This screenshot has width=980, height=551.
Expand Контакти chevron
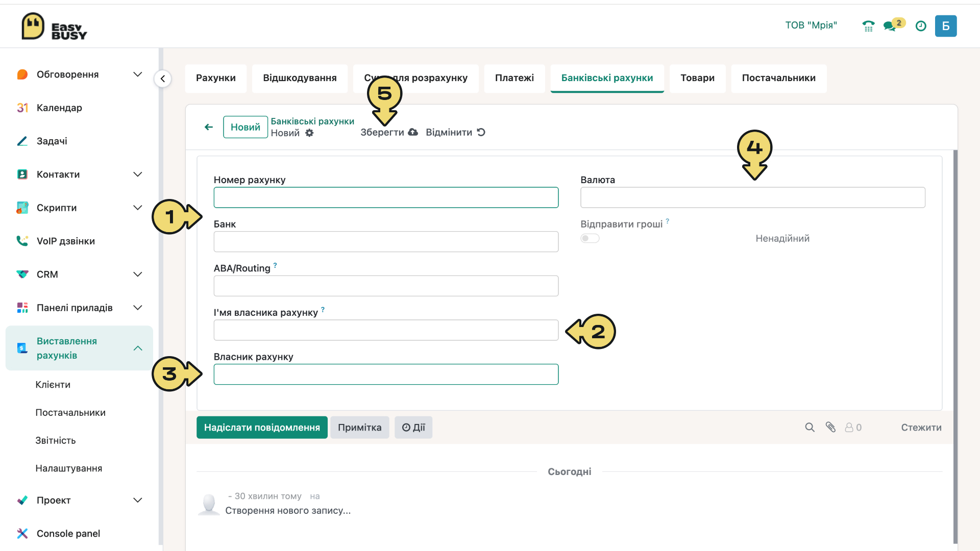pyautogui.click(x=138, y=174)
